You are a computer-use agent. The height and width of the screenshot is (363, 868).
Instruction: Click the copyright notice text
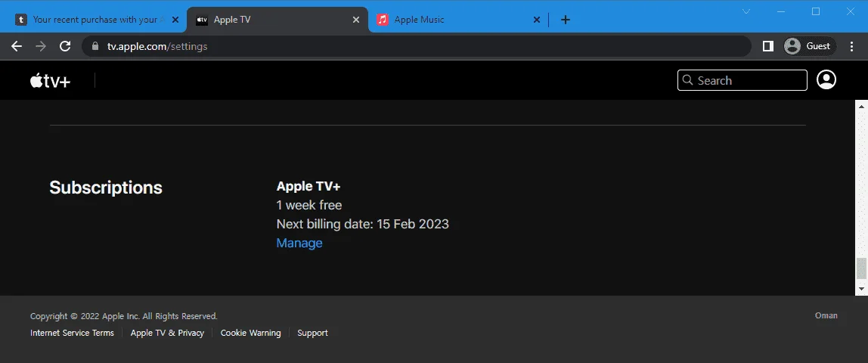click(123, 316)
